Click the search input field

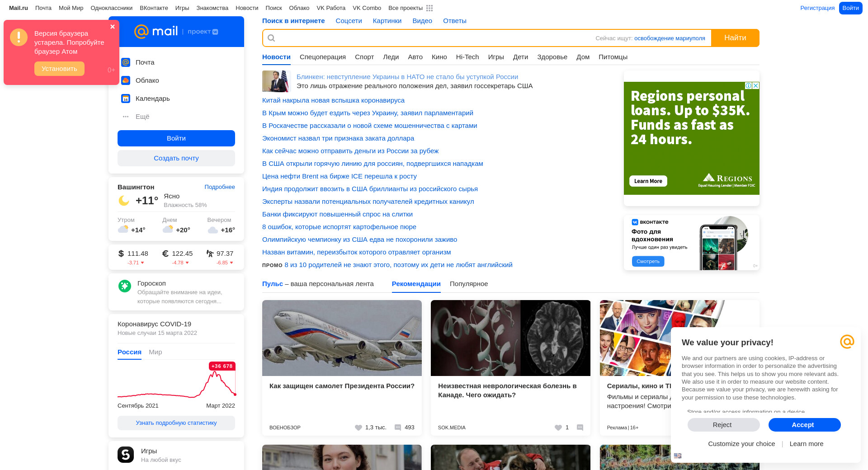coord(429,38)
